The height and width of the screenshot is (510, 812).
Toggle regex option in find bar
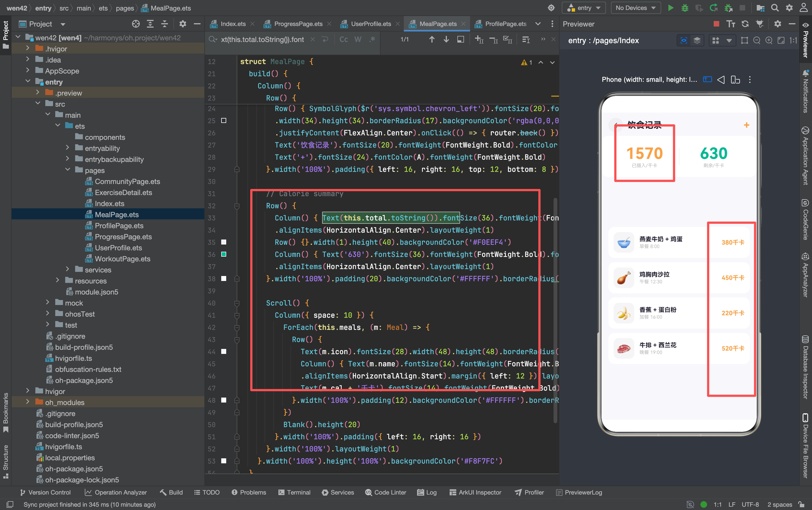coord(372,40)
